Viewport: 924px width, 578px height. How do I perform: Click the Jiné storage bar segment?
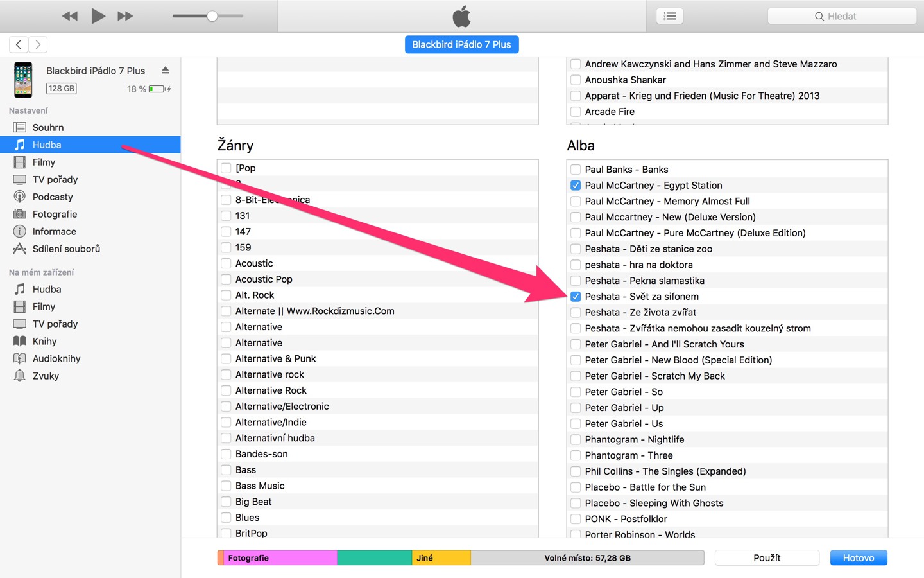tap(441, 558)
